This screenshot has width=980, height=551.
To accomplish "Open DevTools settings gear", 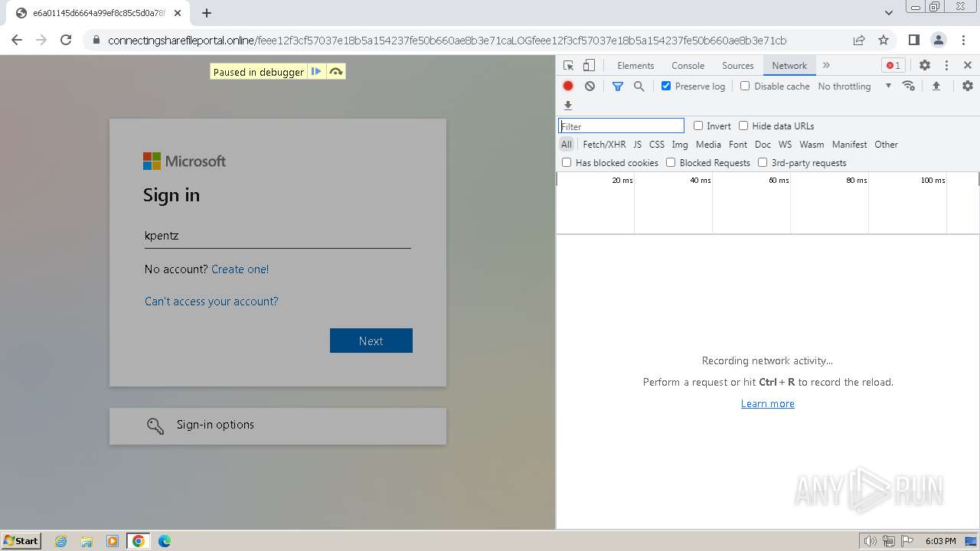I will click(x=925, y=66).
